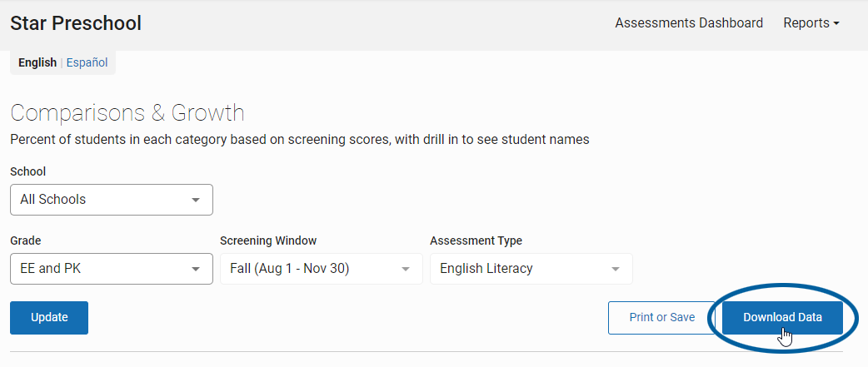
Task: Click the Download Data button
Action: [782, 318]
